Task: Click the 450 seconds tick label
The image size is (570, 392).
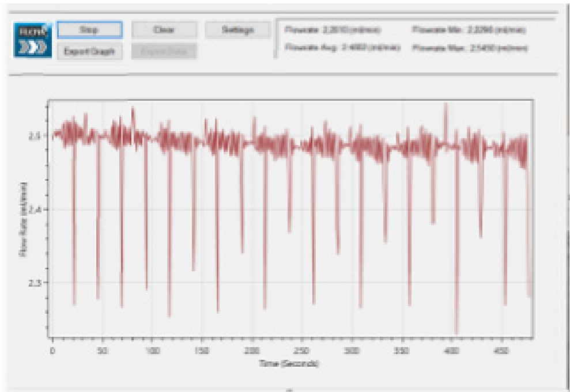Action: tap(500, 351)
